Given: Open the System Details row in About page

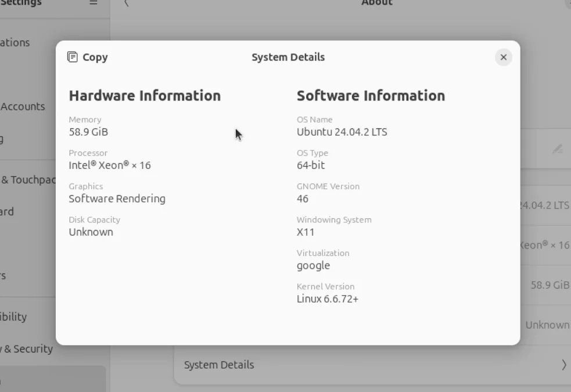Looking at the screenshot, I should coord(372,365).
